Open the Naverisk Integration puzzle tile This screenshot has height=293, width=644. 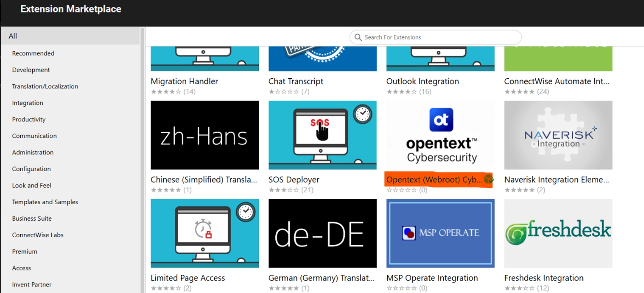point(558,135)
